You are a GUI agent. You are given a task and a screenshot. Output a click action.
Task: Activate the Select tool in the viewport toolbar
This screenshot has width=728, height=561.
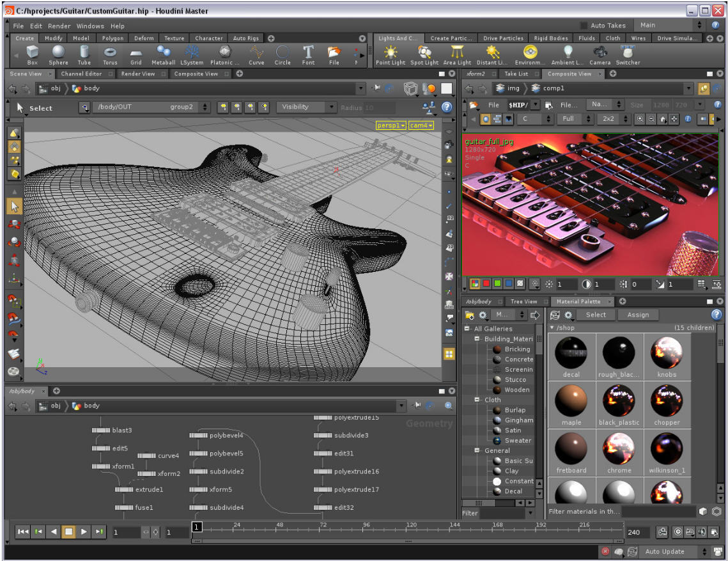click(x=20, y=108)
